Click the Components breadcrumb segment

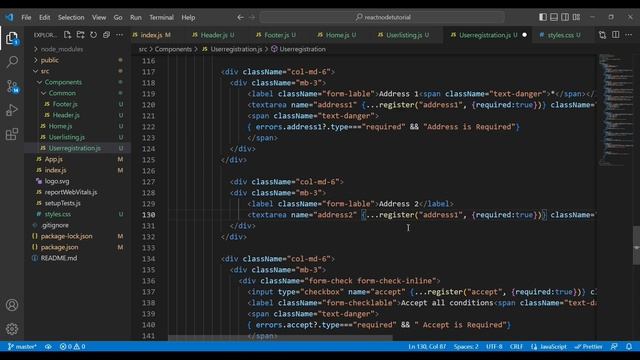pyautogui.click(x=173, y=49)
